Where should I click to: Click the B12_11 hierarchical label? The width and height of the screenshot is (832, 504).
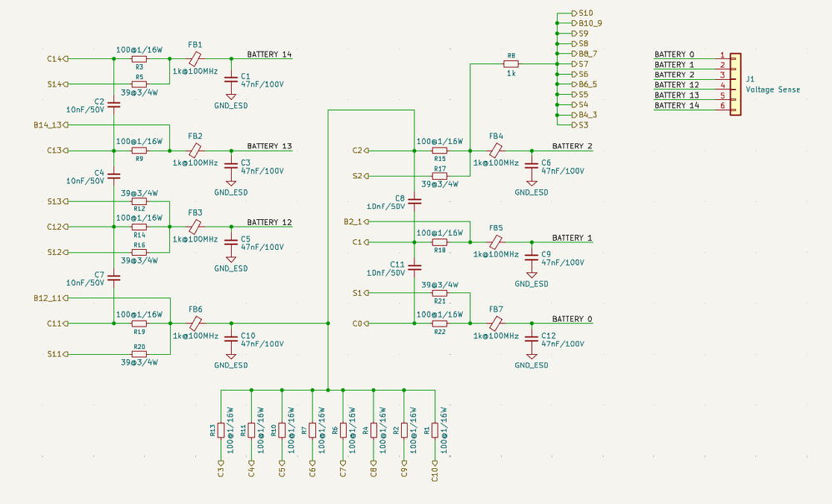[x=51, y=298]
